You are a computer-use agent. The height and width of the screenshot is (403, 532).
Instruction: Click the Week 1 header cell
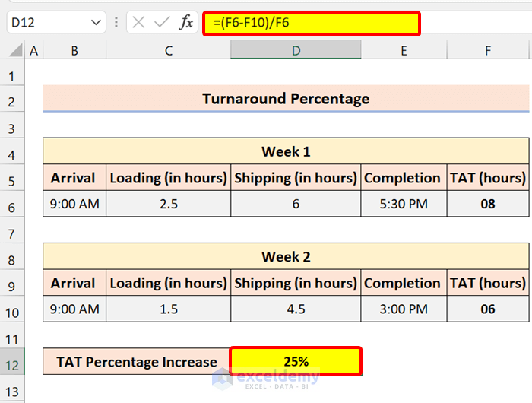coord(286,151)
